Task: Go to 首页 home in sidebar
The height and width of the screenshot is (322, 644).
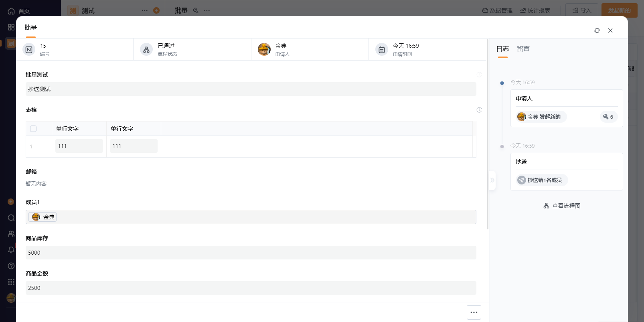Action: coord(18,11)
